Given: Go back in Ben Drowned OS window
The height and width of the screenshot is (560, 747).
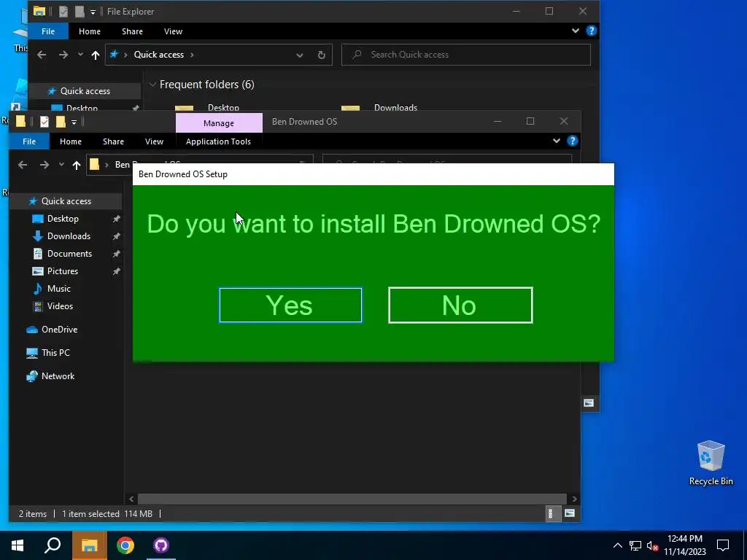Looking at the screenshot, I should 23,165.
